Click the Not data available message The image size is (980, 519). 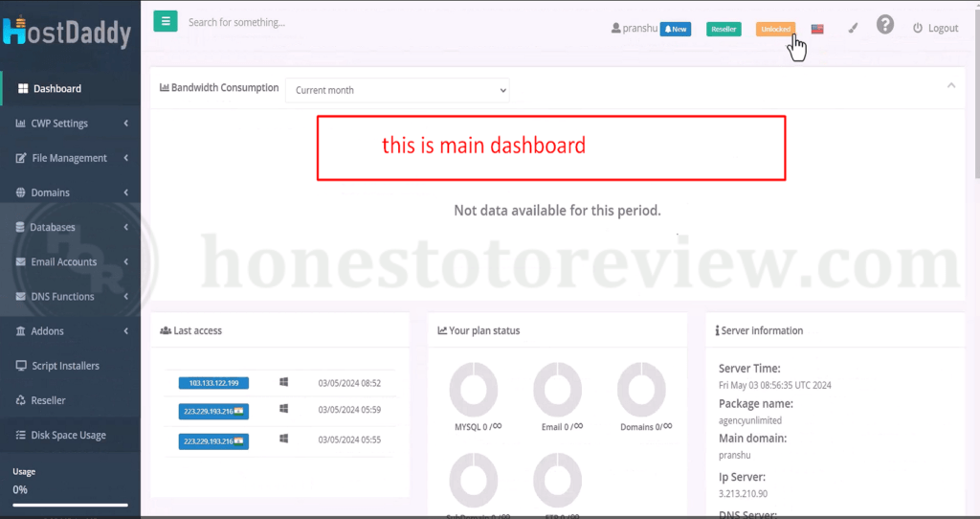coord(558,211)
